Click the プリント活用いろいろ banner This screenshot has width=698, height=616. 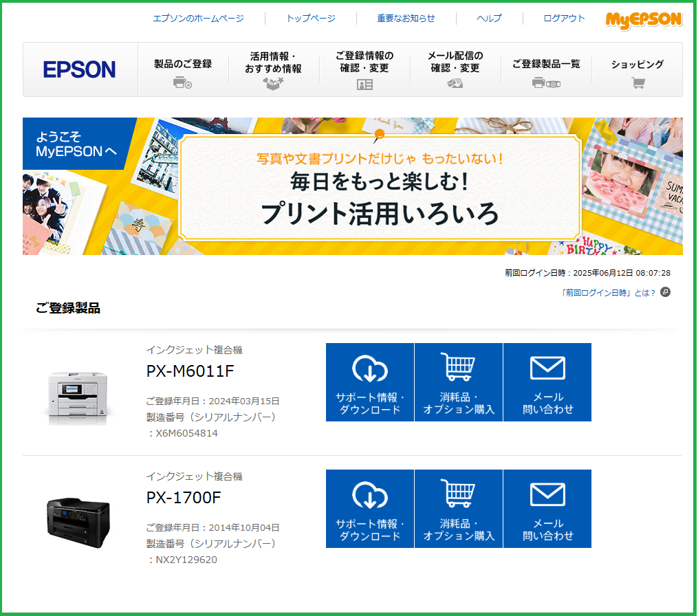(x=353, y=186)
